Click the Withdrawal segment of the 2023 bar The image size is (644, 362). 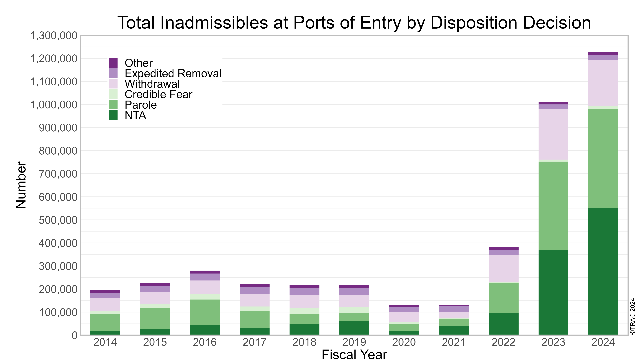tap(553, 134)
